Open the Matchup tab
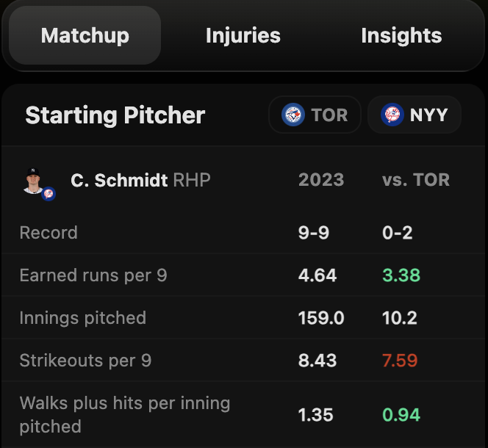The image size is (488, 448). pyautogui.click(x=85, y=35)
